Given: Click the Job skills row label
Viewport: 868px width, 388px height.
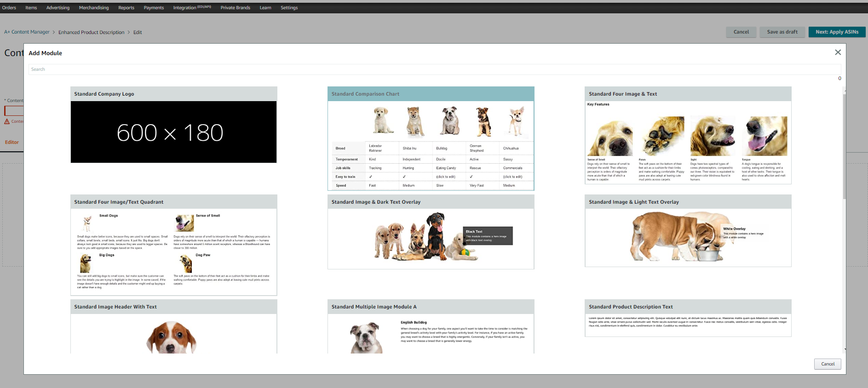Looking at the screenshot, I should tap(343, 168).
